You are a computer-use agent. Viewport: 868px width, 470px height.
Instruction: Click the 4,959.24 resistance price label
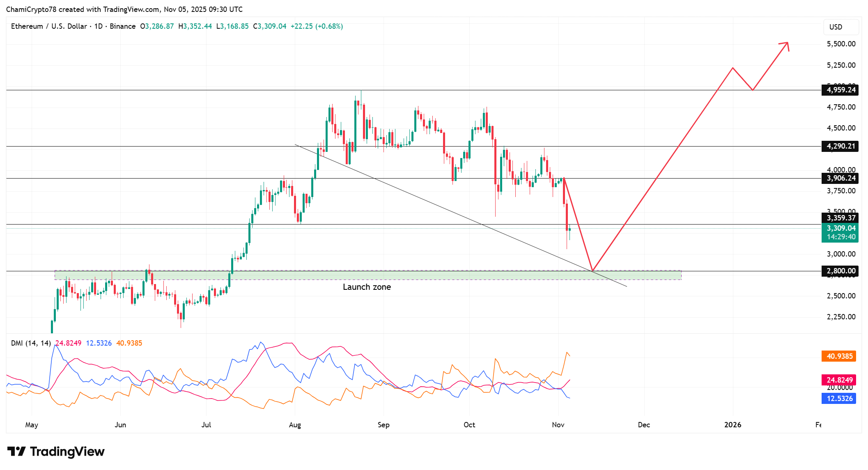(839, 90)
